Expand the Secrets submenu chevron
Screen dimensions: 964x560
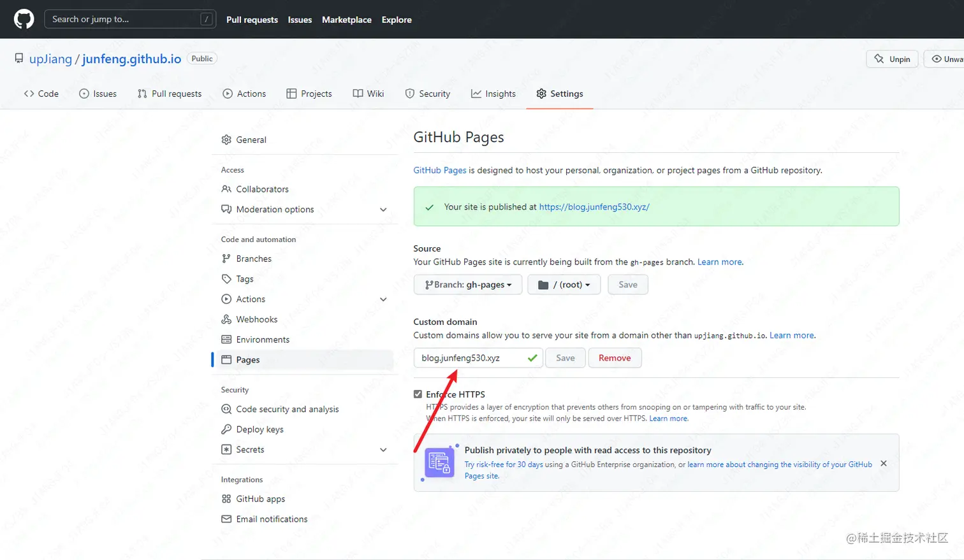tap(383, 450)
